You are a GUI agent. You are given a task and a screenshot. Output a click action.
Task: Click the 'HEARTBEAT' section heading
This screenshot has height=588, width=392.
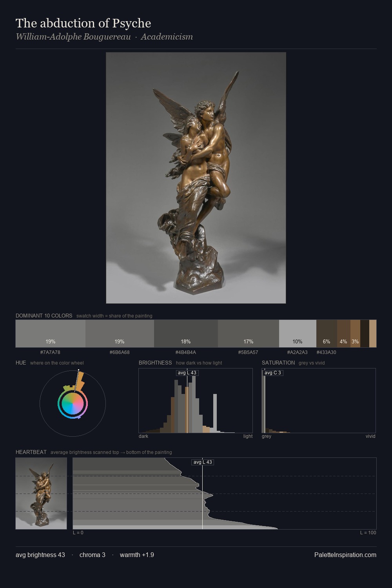coord(31,452)
